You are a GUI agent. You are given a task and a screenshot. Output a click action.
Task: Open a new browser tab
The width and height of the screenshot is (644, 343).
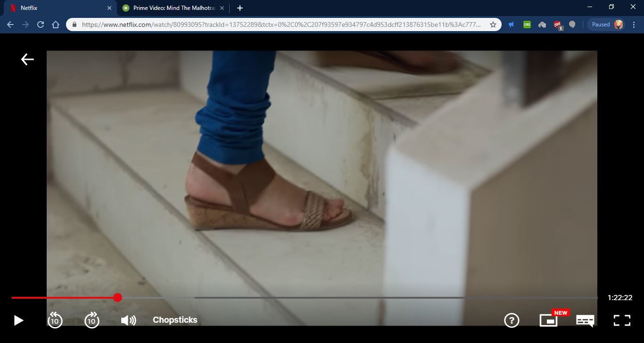tap(240, 8)
